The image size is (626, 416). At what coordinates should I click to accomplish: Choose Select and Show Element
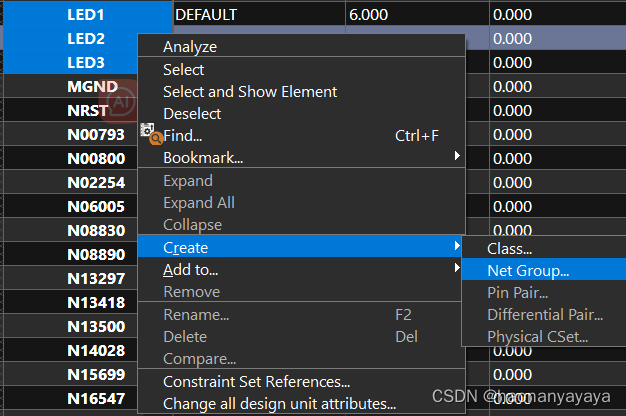coord(250,92)
